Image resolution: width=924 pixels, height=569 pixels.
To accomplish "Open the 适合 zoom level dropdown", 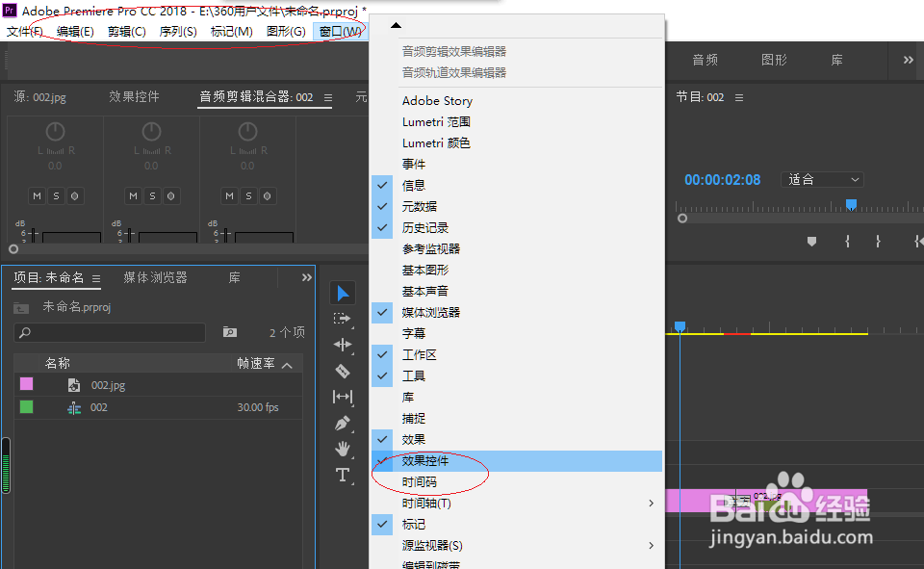I will 823,179.
